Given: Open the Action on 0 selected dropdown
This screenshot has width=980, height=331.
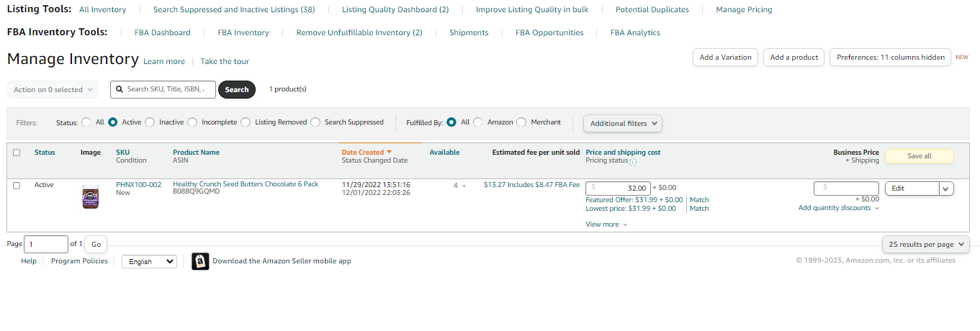Looking at the screenshot, I should 53,90.
